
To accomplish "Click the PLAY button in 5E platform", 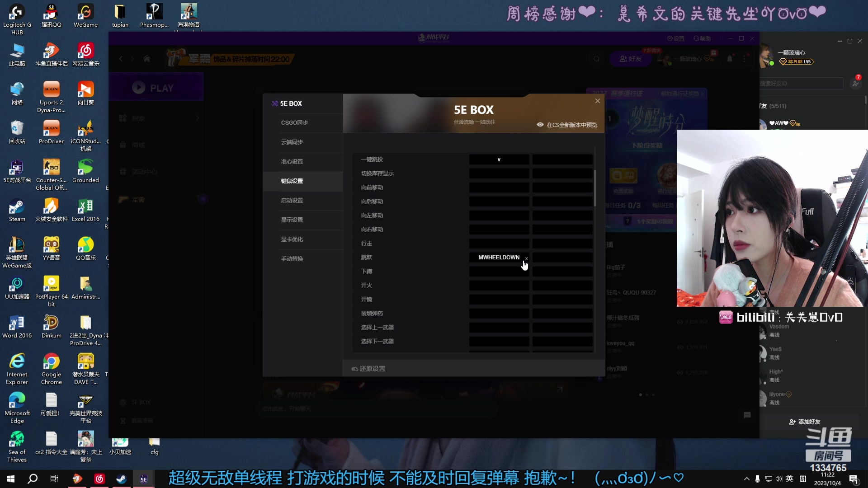I will [x=156, y=88].
